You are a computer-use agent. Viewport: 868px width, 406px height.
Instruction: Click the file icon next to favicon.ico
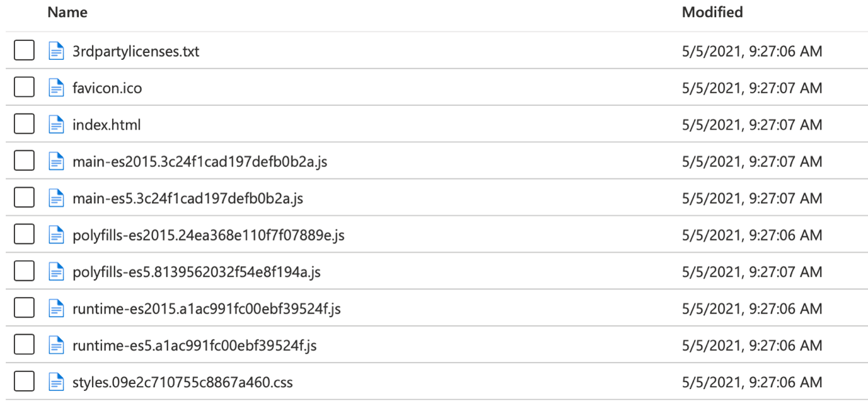pos(57,88)
